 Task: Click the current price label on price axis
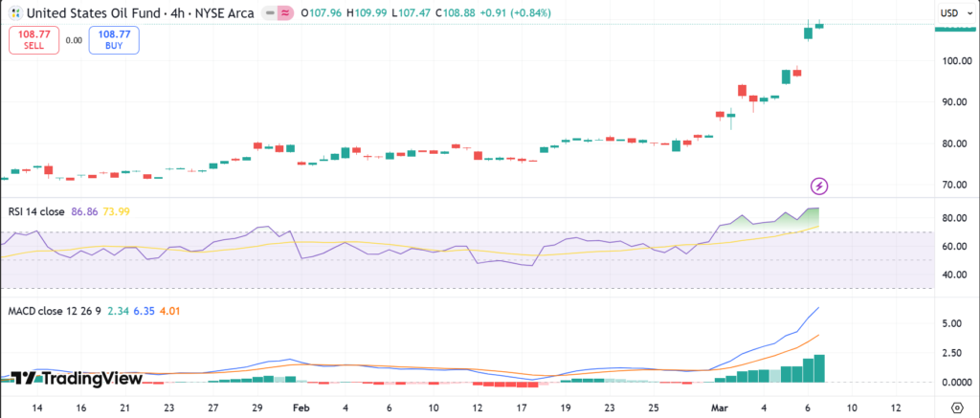[954, 29]
